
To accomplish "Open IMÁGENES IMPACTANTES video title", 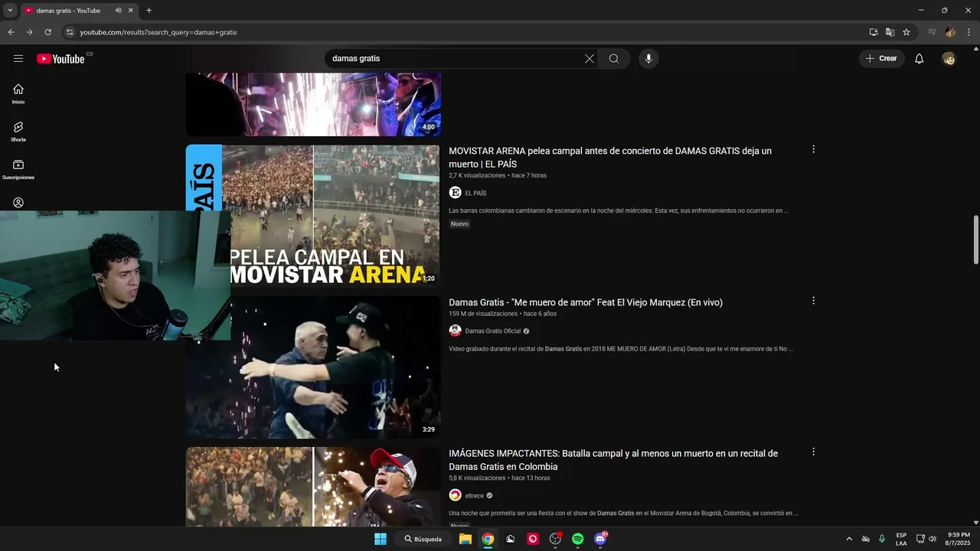I will 613,460.
